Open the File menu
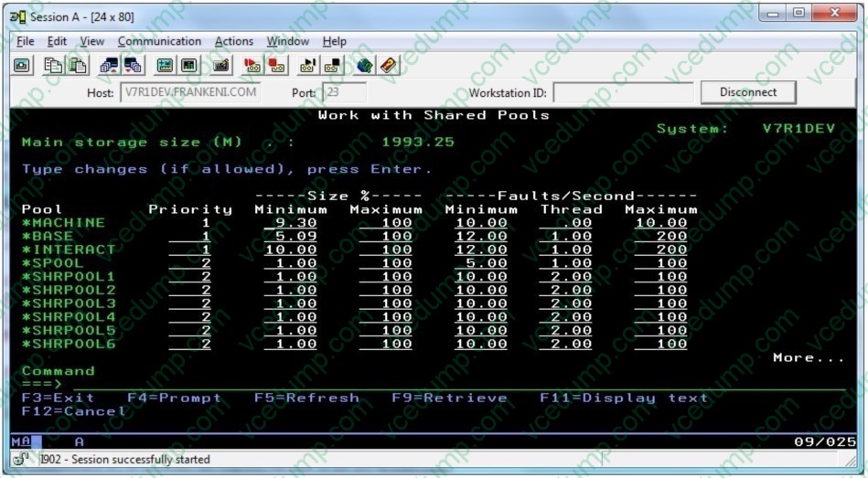Viewport: 868px width, 478px height. 26,41
